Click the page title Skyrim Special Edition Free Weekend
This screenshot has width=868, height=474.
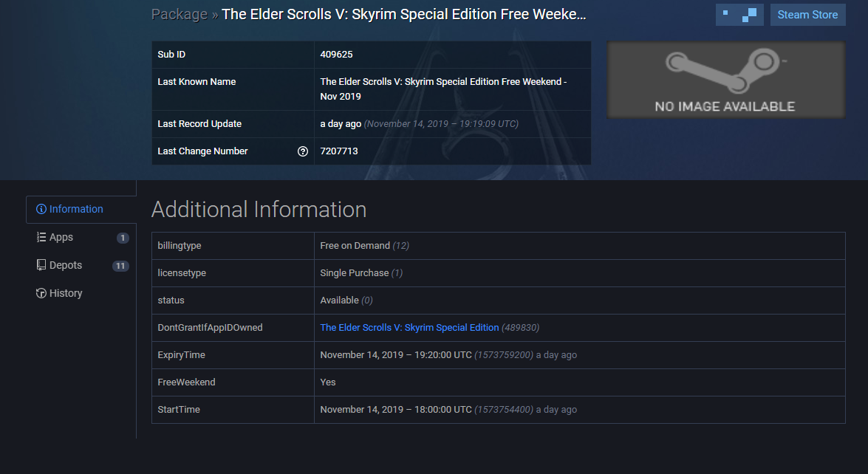pyautogui.click(x=404, y=14)
